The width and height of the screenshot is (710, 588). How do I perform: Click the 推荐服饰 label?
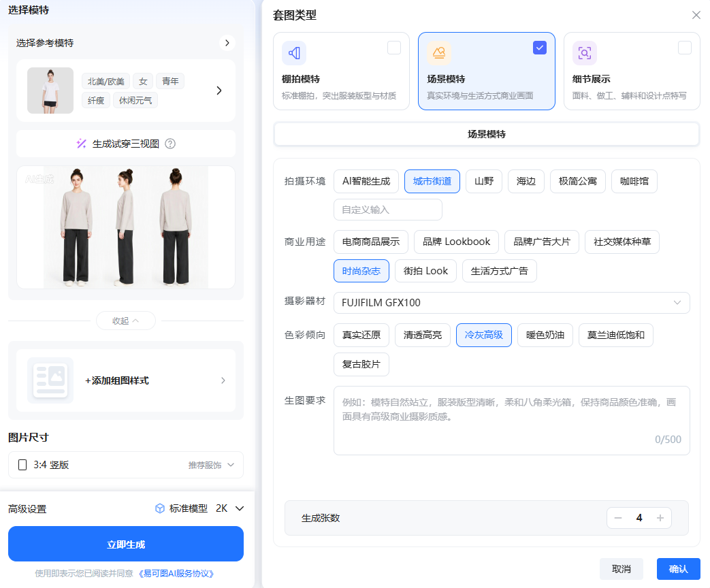tap(205, 465)
